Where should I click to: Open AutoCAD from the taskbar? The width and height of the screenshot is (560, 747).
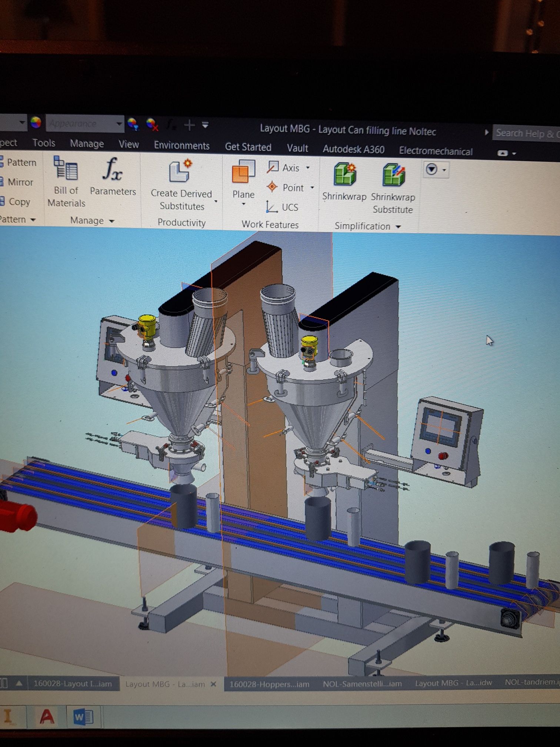(47, 716)
